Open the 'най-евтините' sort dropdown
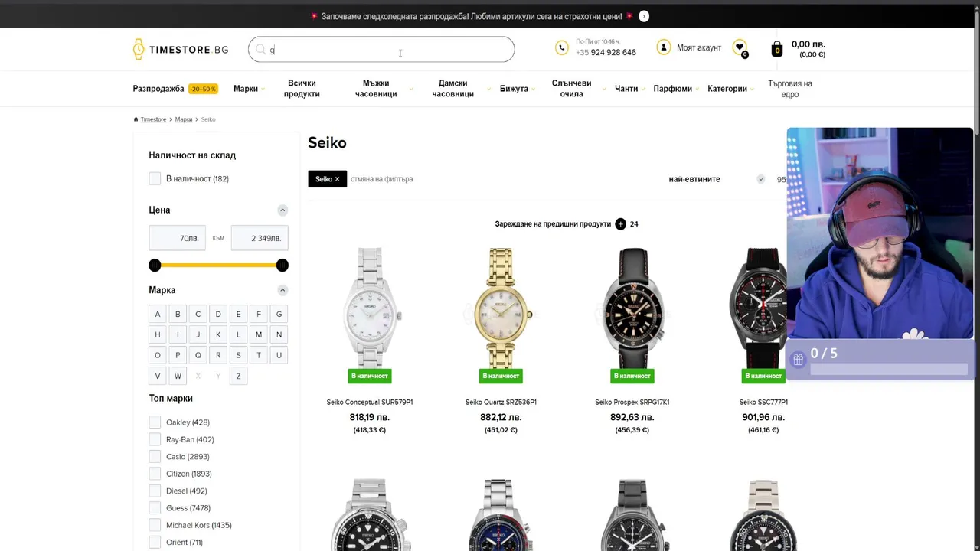The width and height of the screenshot is (980, 551). click(716, 179)
